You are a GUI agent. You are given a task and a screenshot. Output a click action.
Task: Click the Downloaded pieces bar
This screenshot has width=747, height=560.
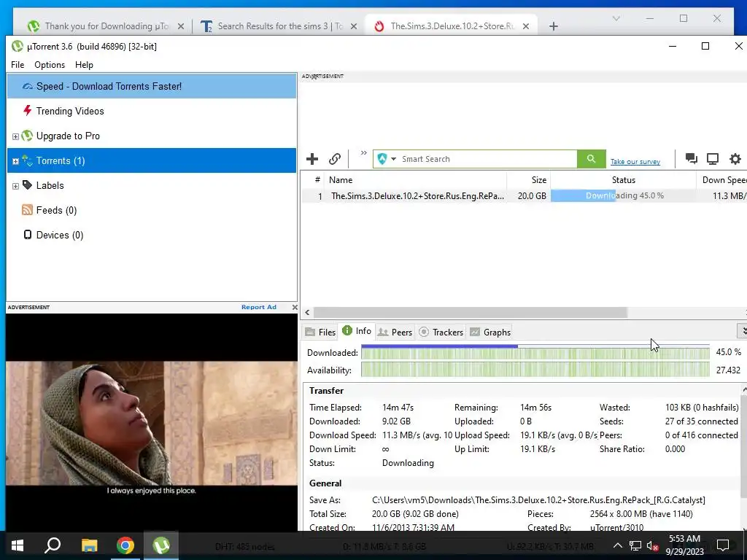click(x=535, y=353)
